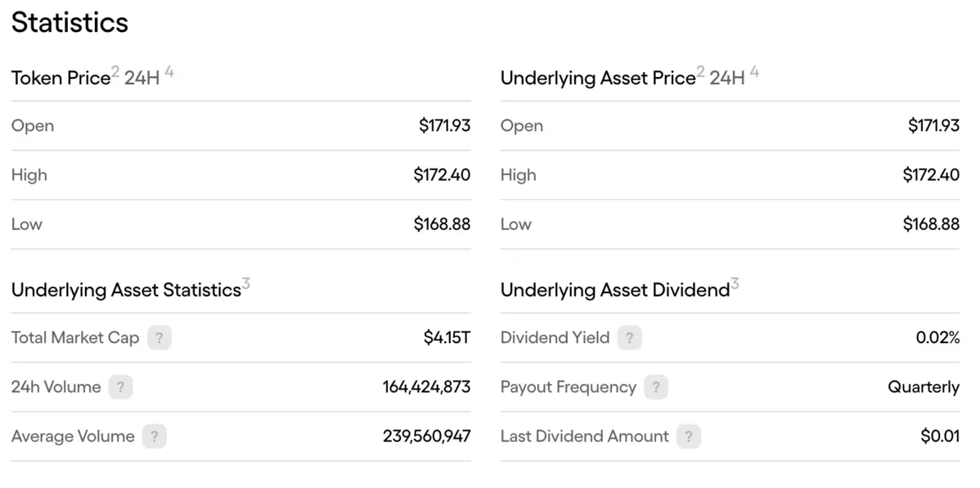Click the Underlying Asset Price High value
The height and width of the screenshot is (488, 980).
(x=931, y=175)
